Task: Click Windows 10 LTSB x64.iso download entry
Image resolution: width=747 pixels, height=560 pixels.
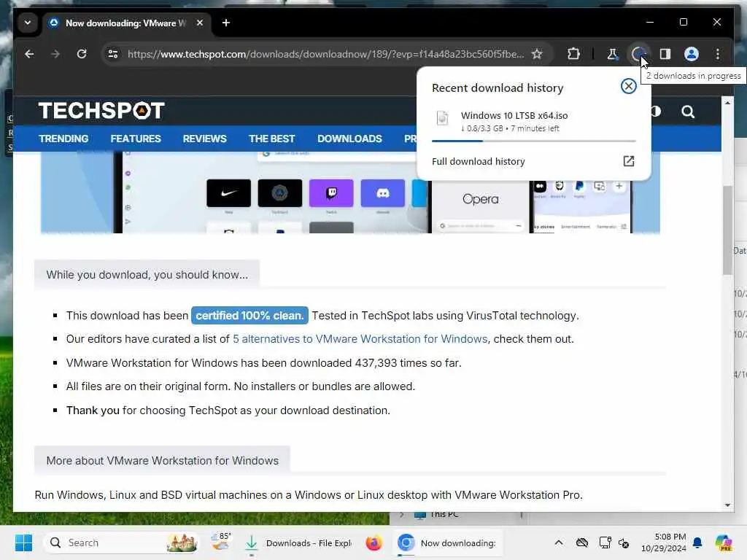Action: pyautogui.click(x=533, y=121)
